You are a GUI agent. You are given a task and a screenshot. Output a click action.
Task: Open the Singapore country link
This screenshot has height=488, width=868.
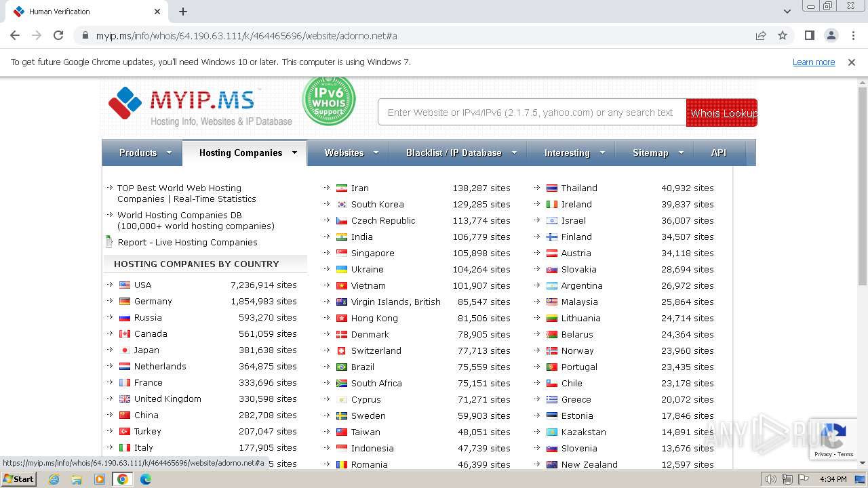(x=372, y=253)
